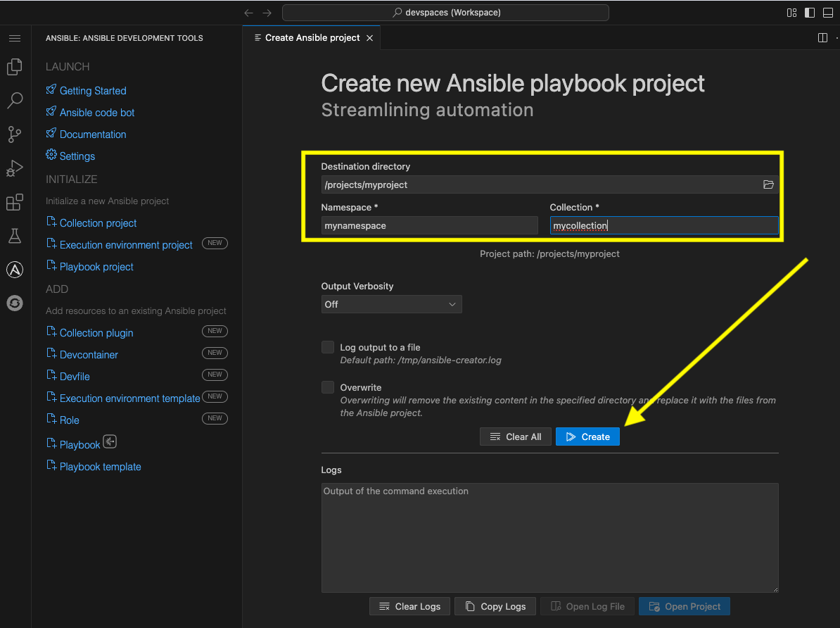840x628 pixels.
Task: Open the Search view
Action: click(15, 100)
